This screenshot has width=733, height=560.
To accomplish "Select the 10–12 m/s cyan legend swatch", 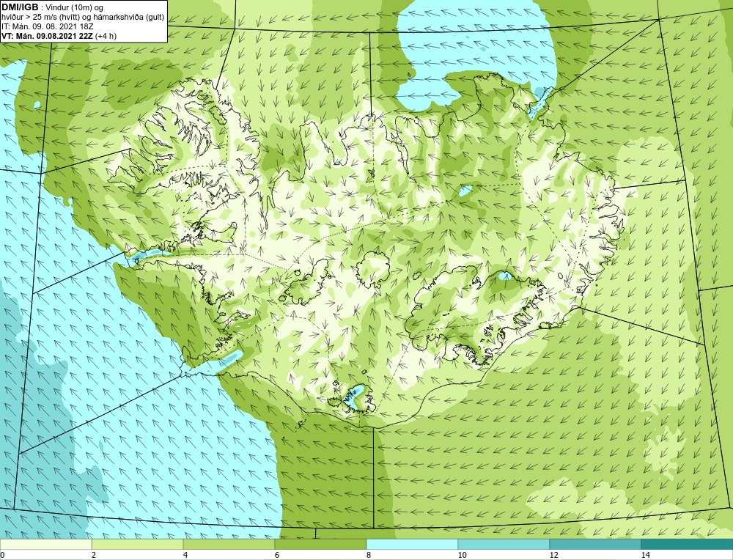I will (504, 544).
